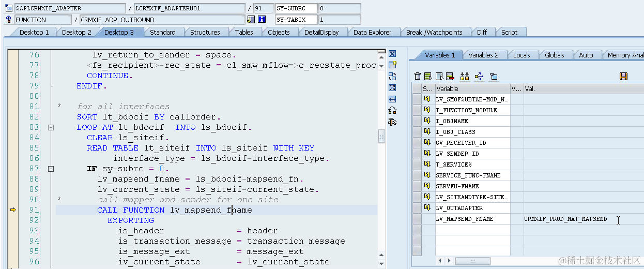
Task: Open the Data Explorer tab
Action: (x=373, y=32)
